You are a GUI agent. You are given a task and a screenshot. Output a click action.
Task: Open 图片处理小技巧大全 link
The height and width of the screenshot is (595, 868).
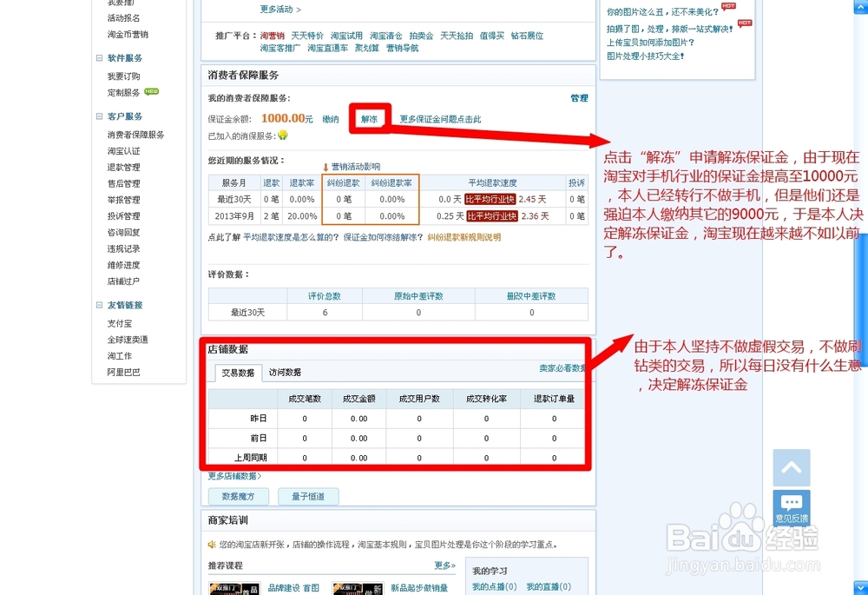click(x=646, y=56)
